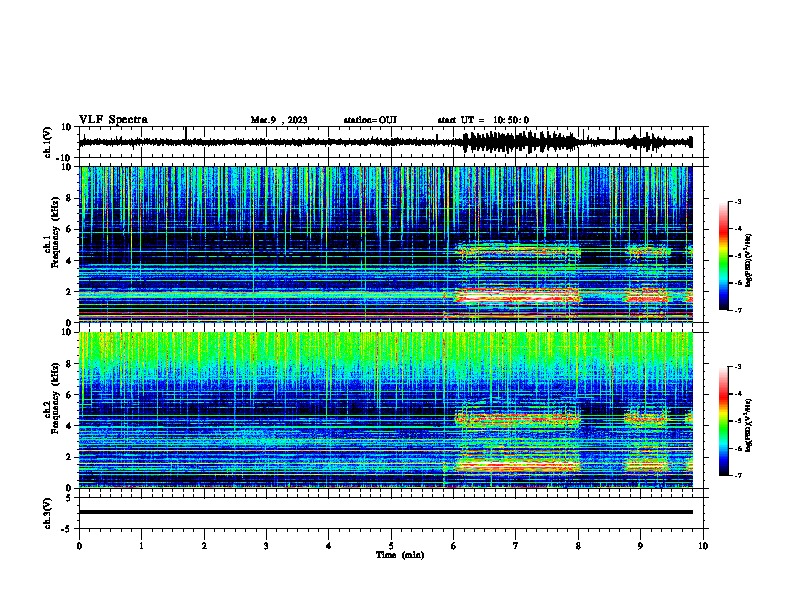Click time axis tick label "7"
Image resolution: width=792 pixels, height=612 pixels.
click(x=516, y=546)
